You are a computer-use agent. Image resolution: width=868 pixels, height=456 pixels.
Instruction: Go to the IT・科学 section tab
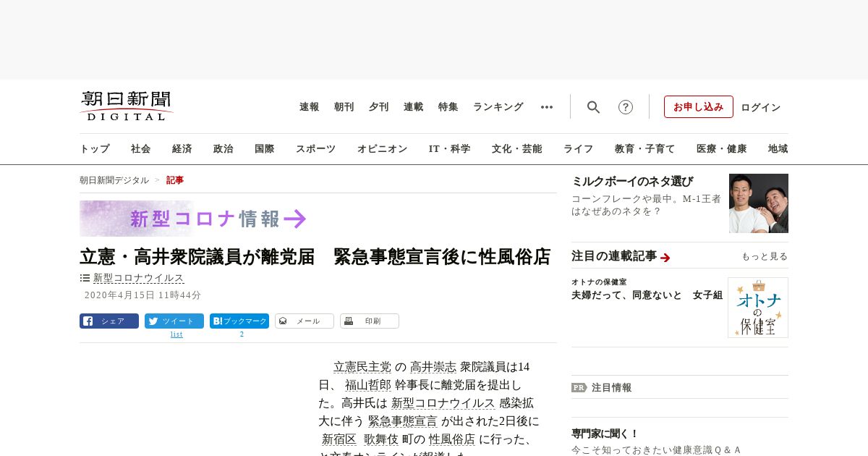pos(450,149)
